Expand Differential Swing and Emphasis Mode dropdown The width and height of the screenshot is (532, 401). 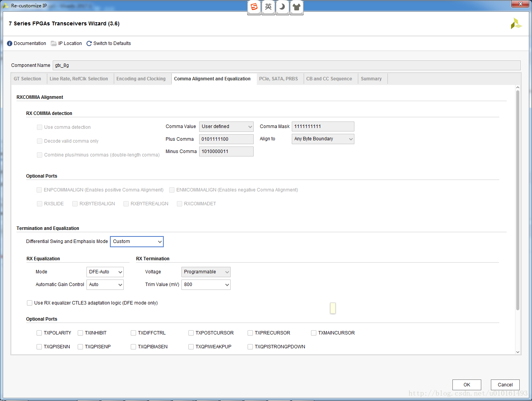[137, 241]
